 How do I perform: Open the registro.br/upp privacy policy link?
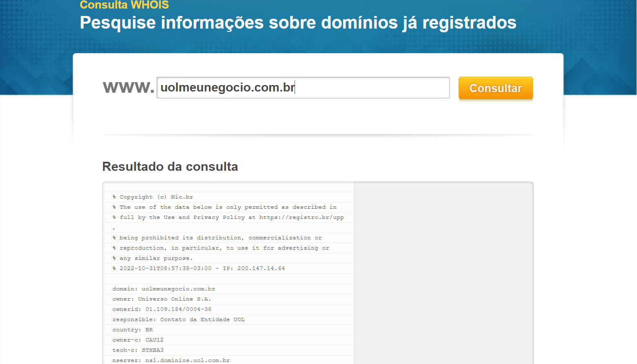(x=302, y=217)
